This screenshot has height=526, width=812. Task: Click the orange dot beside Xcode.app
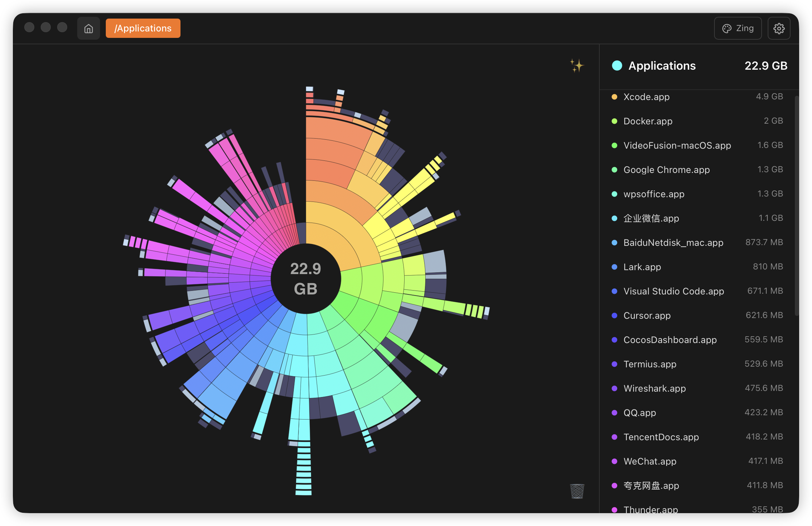click(614, 96)
